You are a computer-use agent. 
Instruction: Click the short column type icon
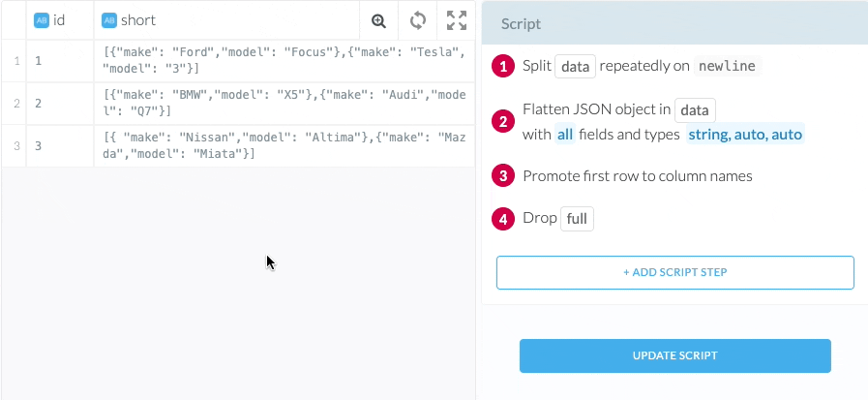tap(109, 20)
